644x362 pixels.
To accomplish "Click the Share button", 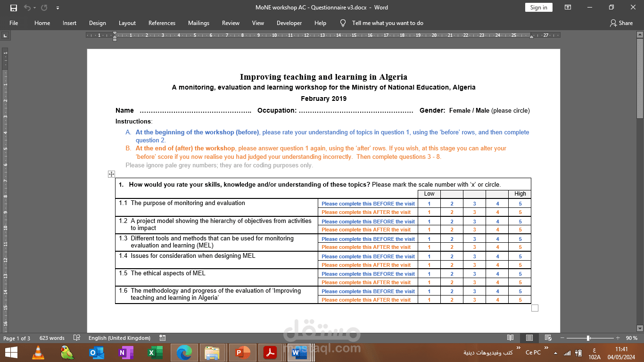I will click(x=621, y=23).
